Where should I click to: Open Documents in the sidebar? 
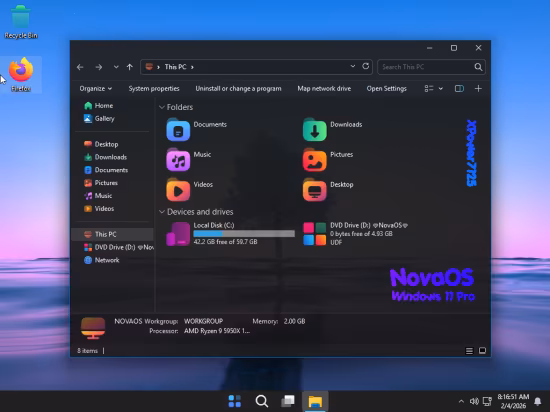tap(106, 170)
